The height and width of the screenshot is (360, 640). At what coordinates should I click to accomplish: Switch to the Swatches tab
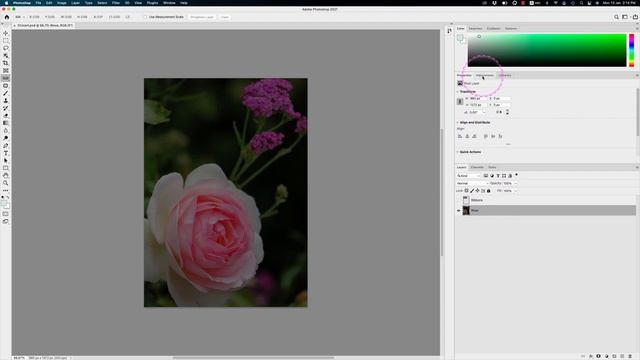point(476,29)
